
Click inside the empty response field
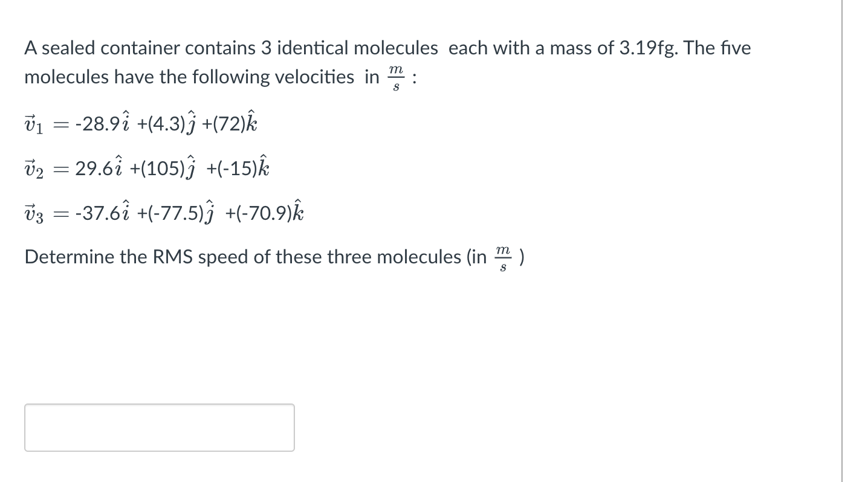[x=158, y=427]
